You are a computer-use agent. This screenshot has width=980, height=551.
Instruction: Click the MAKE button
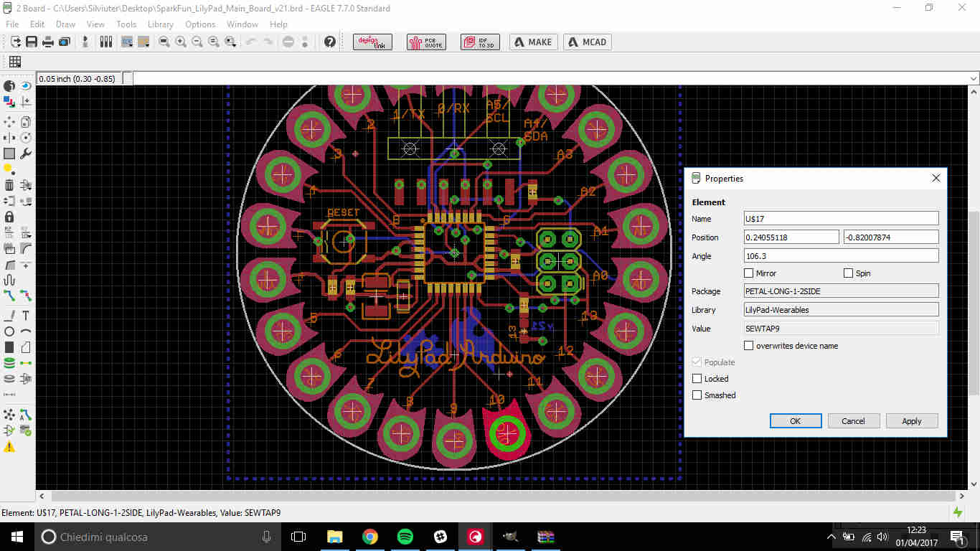click(534, 42)
